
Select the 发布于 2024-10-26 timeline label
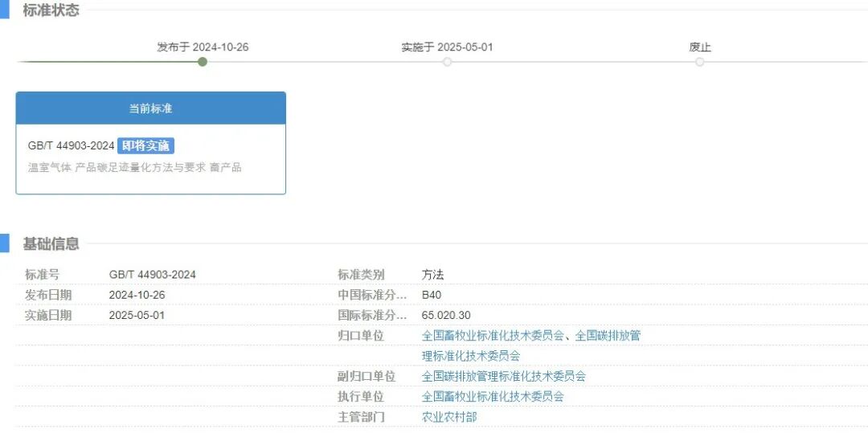[203, 47]
